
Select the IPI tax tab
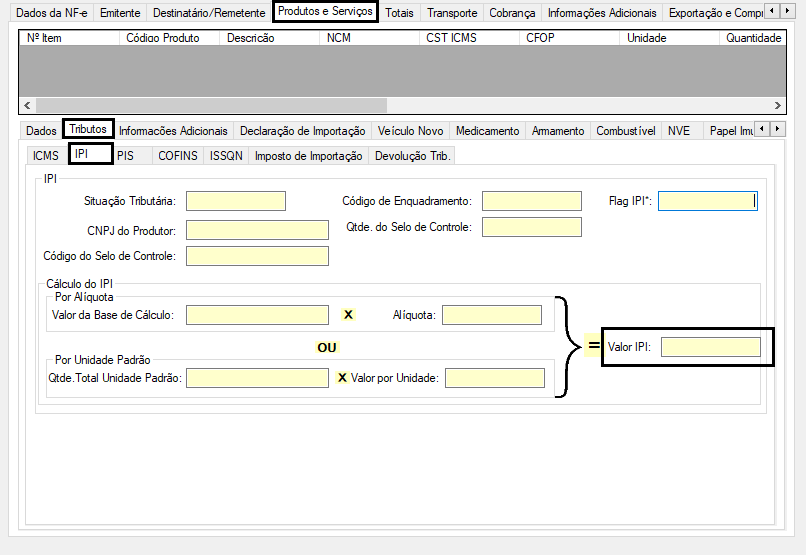click(90, 154)
